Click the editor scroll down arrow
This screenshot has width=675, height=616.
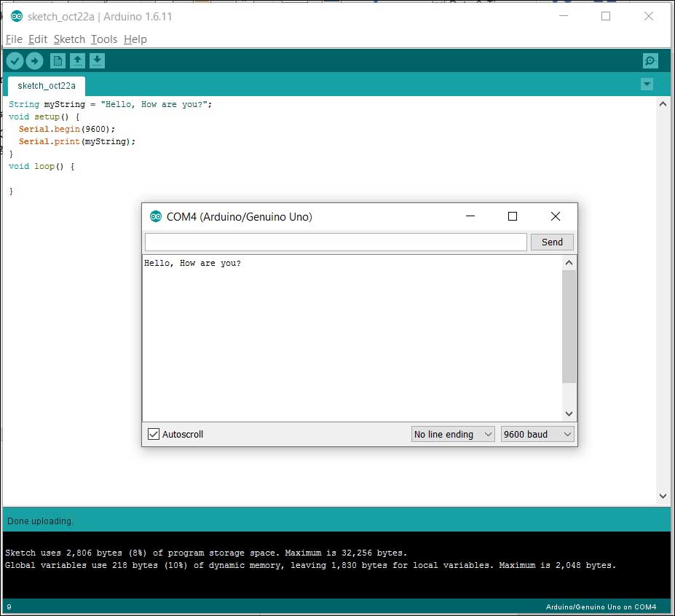(663, 496)
